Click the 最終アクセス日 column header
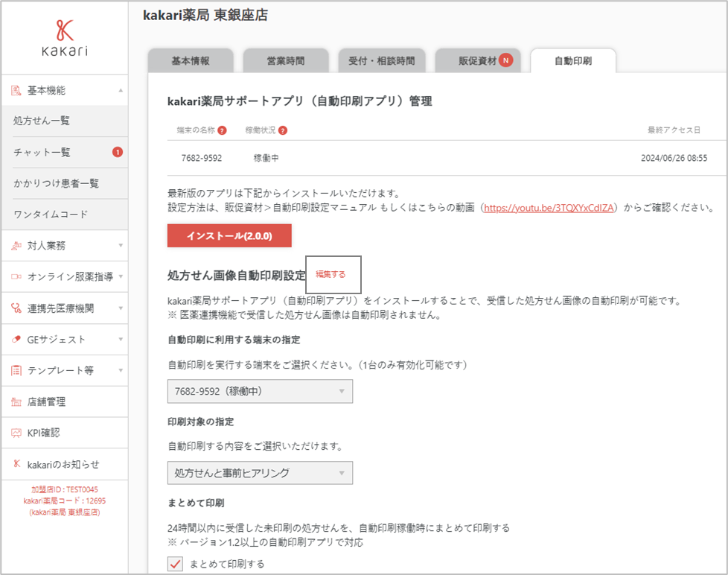This screenshot has height=575, width=728. pos(674,130)
